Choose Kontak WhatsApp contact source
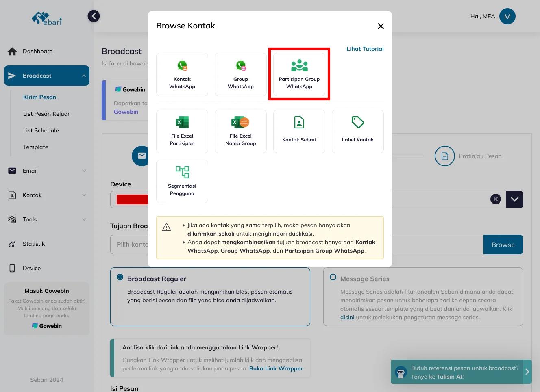Image resolution: width=540 pixels, height=392 pixels. pos(182,75)
